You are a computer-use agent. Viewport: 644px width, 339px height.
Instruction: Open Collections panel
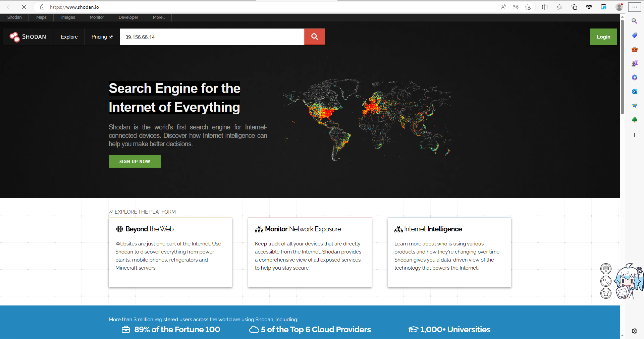tap(574, 7)
